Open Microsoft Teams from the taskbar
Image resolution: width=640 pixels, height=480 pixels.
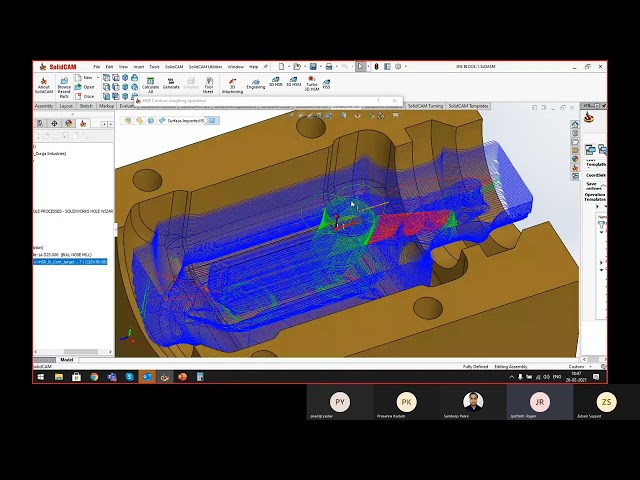tap(112, 377)
